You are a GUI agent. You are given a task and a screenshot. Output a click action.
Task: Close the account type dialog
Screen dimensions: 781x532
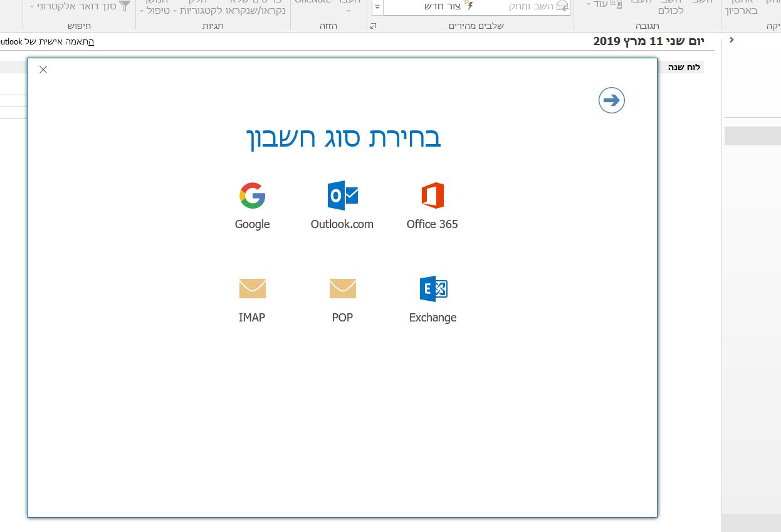coord(43,70)
